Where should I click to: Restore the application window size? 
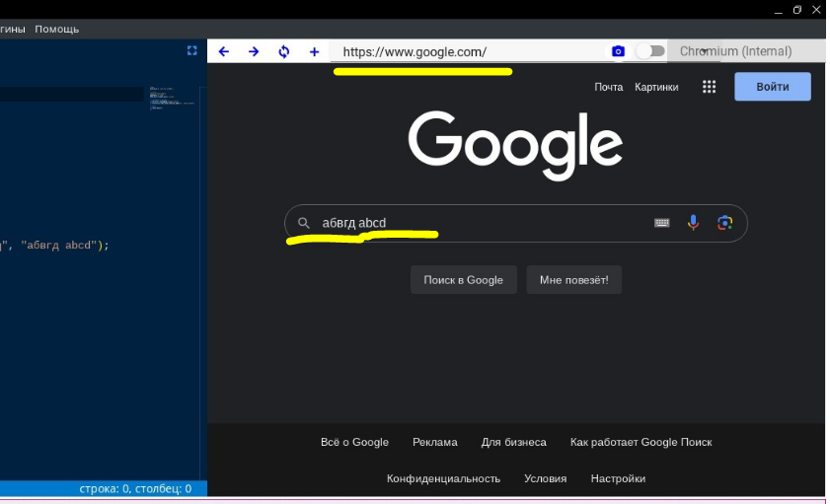pos(797,10)
